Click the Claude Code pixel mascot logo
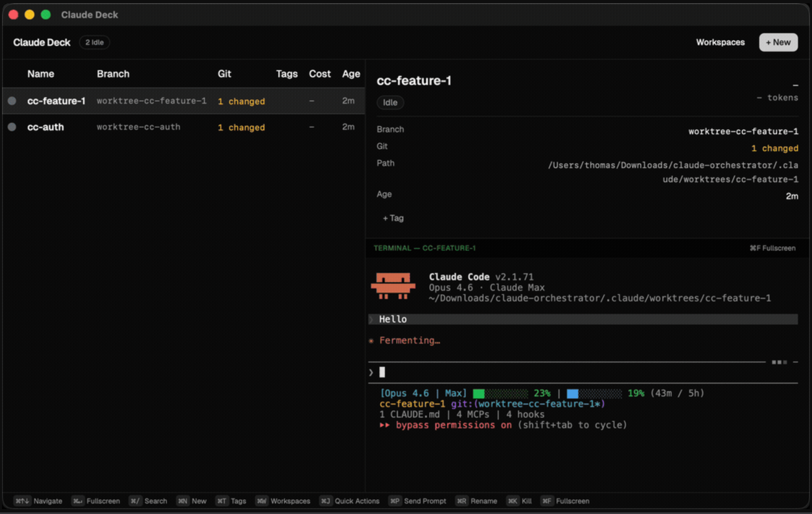The height and width of the screenshot is (514, 812). [x=393, y=286]
